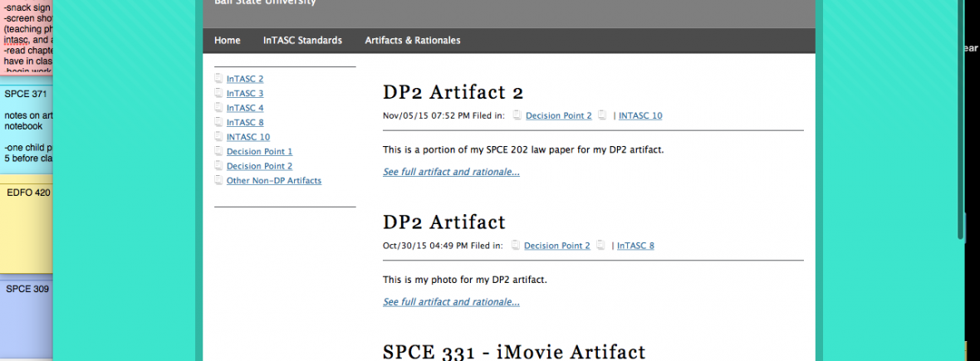Open full artifact link under DP2 Artifact 2
The width and height of the screenshot is (980, 361).
(451, 172)
